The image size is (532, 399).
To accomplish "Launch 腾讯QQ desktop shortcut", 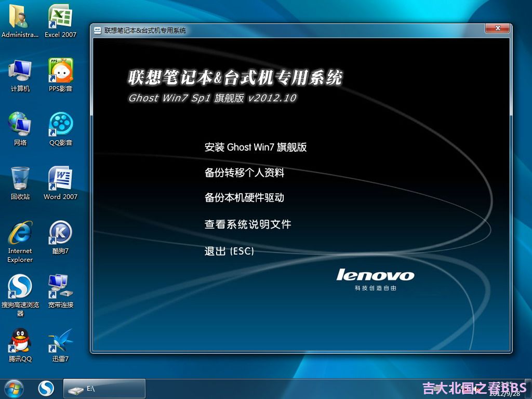I will click(20, 345).
